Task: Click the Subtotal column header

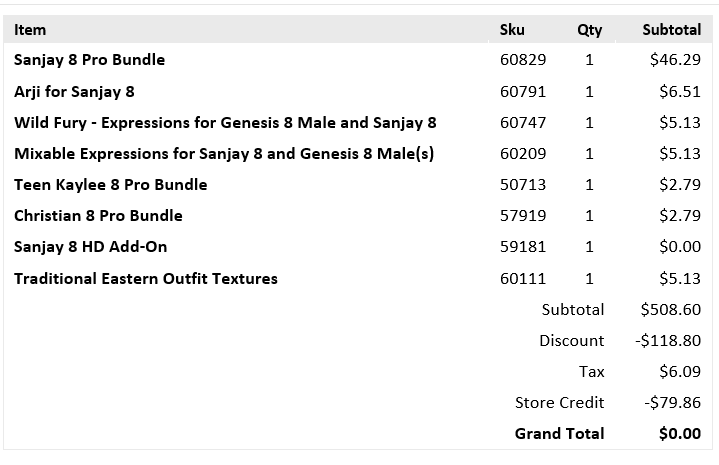Action: (x=671, y=30)
